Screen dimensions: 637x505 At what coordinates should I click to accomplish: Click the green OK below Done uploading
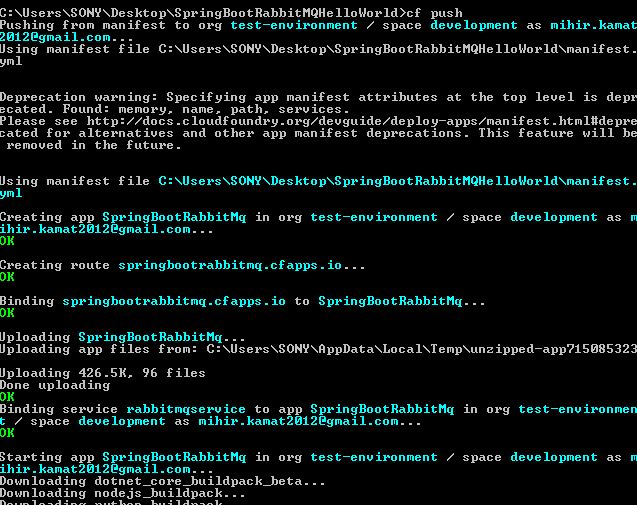pos(7,397)
